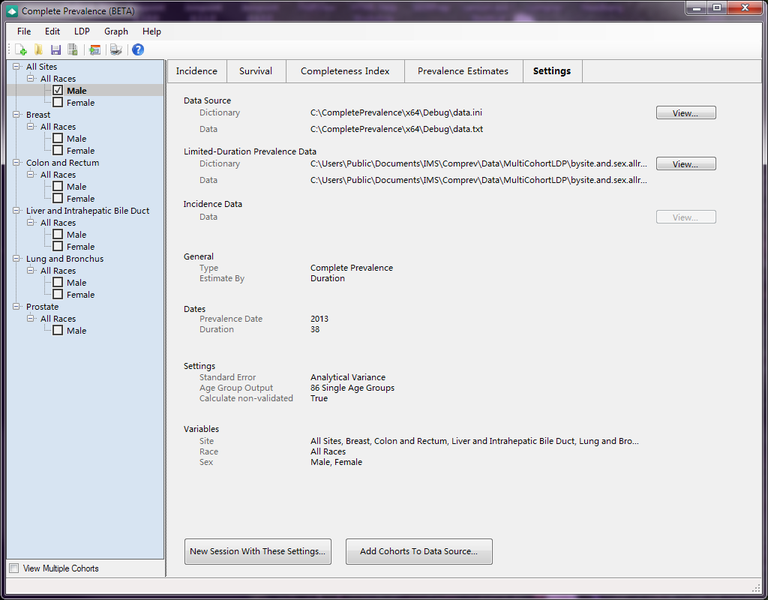The height and width of the screenshot is (600, 768).
Task: Click New Session With These Settings button
Action: [258, 551]
